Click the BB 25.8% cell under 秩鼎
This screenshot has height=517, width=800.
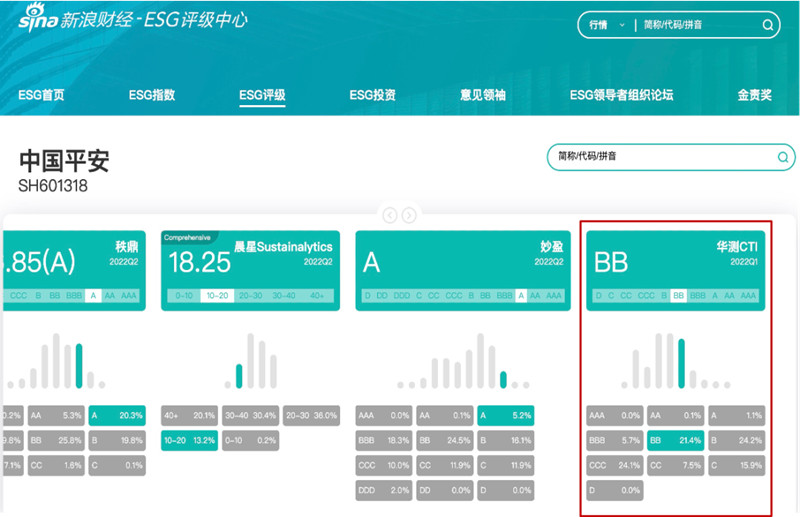pos(56,440)
